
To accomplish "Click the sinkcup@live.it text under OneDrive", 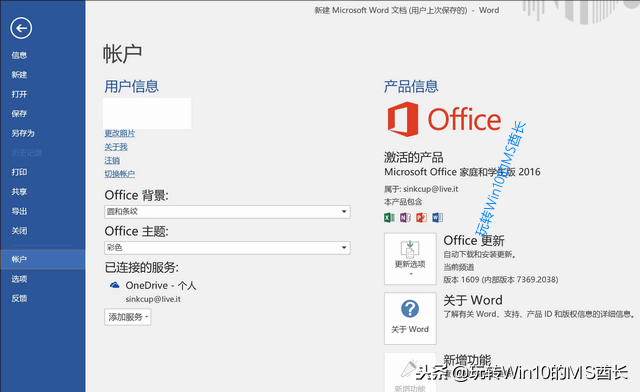I will tap(153, 299).
